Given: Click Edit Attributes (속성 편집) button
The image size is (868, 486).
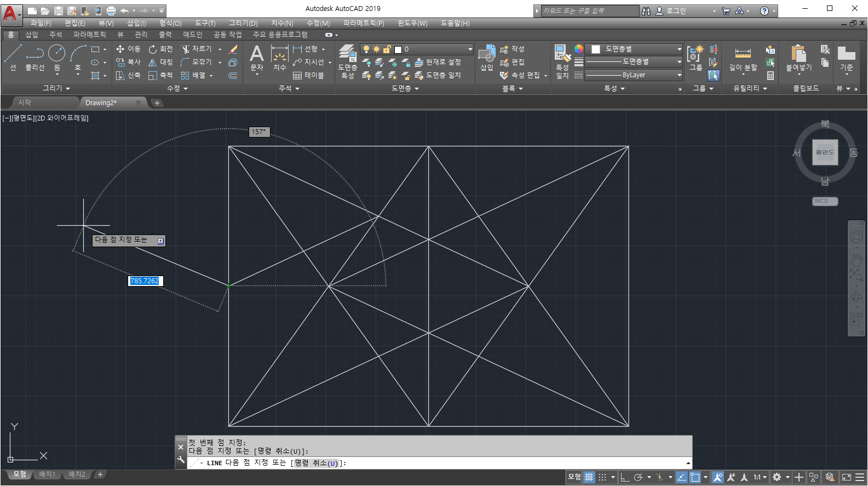Looking at the screenshot, I should [x=521, y=75].
